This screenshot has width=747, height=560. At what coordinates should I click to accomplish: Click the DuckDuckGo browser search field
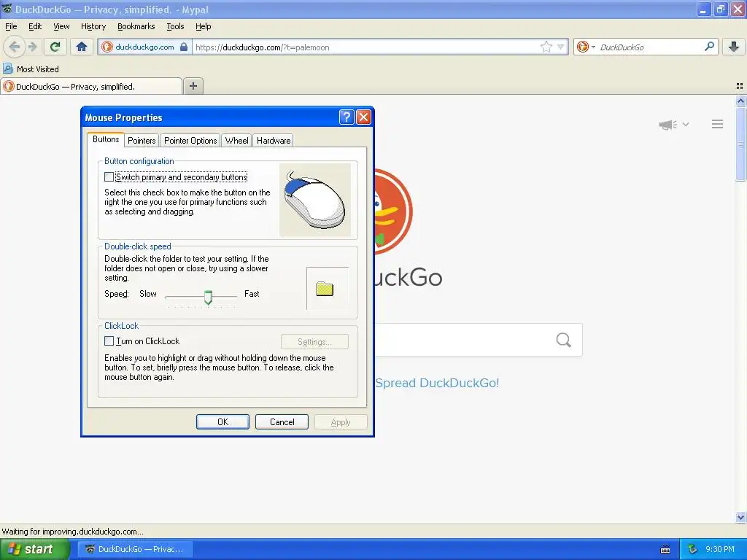coord(650,47)
